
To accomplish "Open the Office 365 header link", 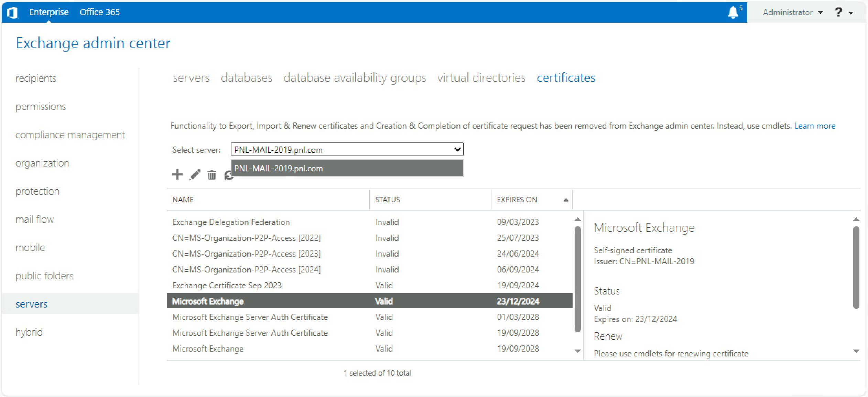I will (x=100, y=12).
